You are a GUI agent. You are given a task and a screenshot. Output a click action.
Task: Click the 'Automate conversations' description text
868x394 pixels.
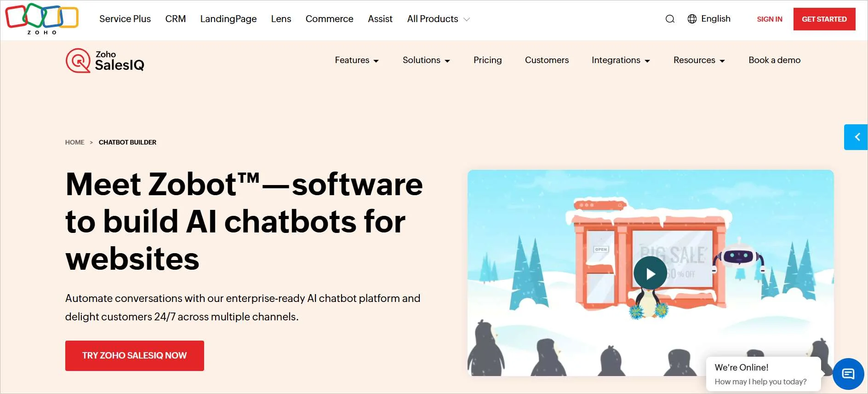pos(243,307)
